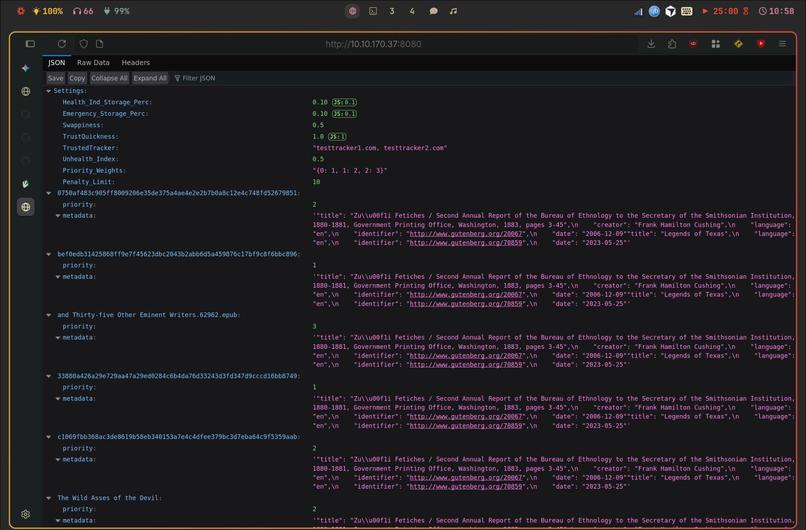
Task: Open gutenberg.org/70859 link under the bef0edb31425868 entry
Action: [x=467, y=304]
